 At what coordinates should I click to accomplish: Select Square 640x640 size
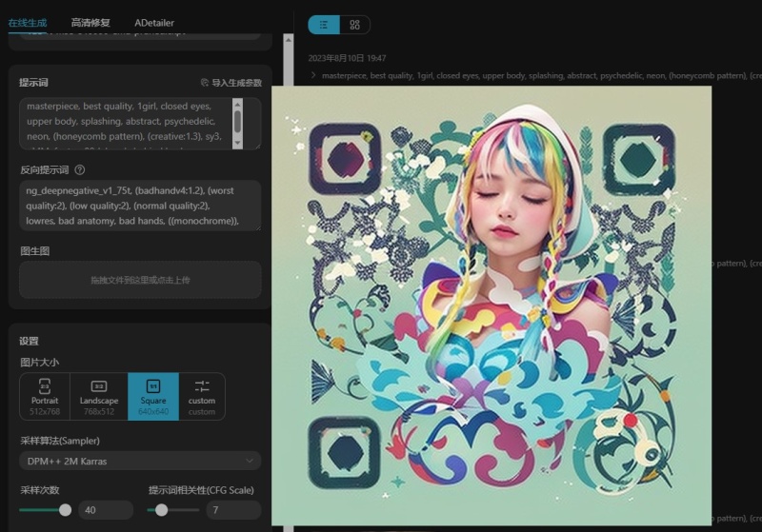tap(153, 396)
